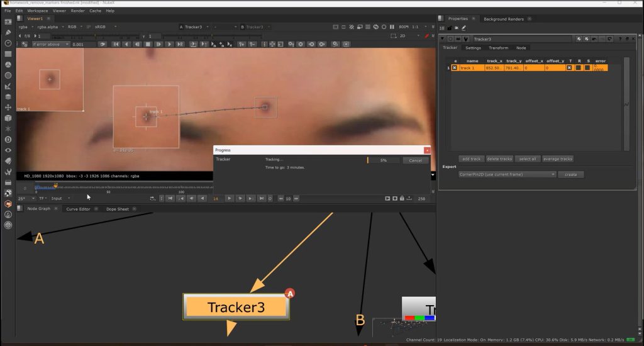Open the RGB display channel dropdown
The image size is (644, 346).
(x=75, y=27)
